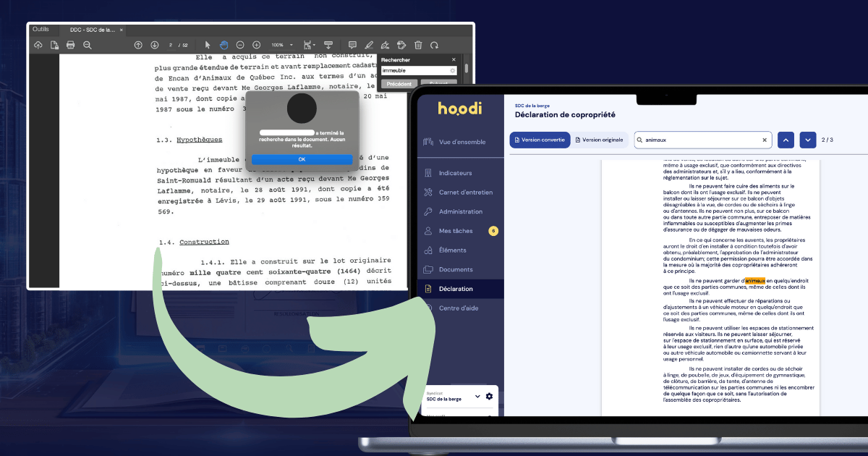Click the page number field showing 2

click(x=171, y=45)
